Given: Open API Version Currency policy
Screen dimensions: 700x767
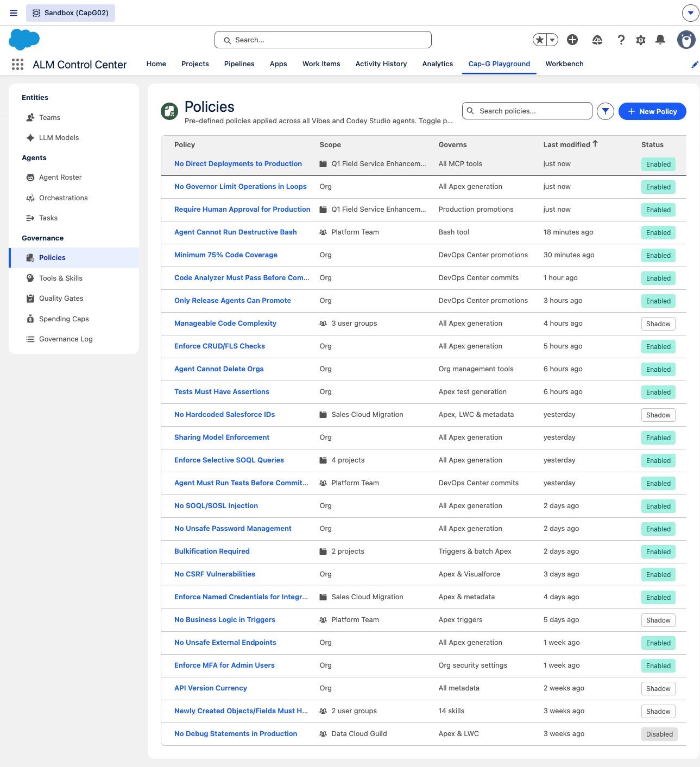Looking at the screenshot, I should tap(211, 688).
